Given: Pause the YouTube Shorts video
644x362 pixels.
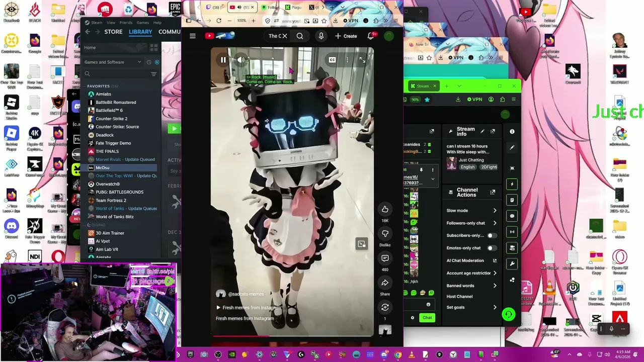Looking at the screenshot, I should (223, 60).
